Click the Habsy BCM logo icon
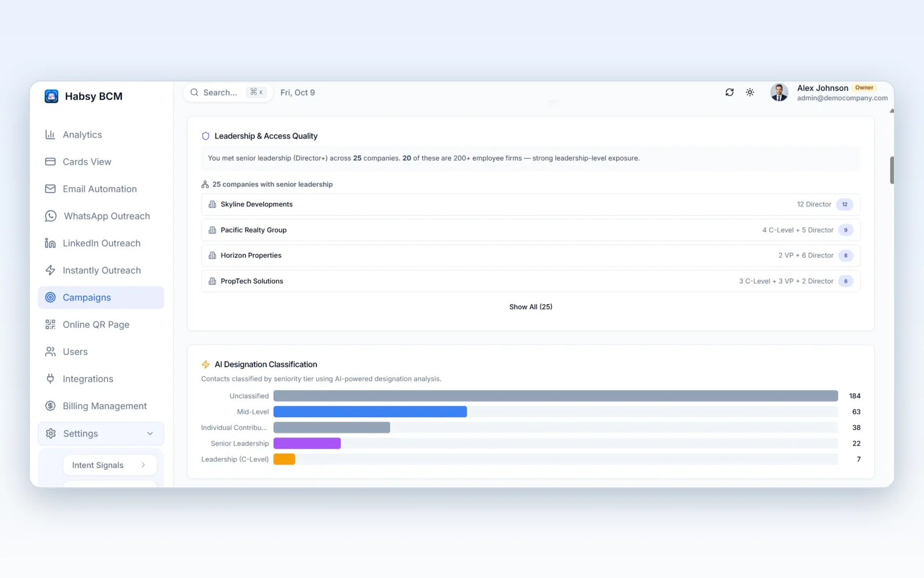 click(51, 97)
